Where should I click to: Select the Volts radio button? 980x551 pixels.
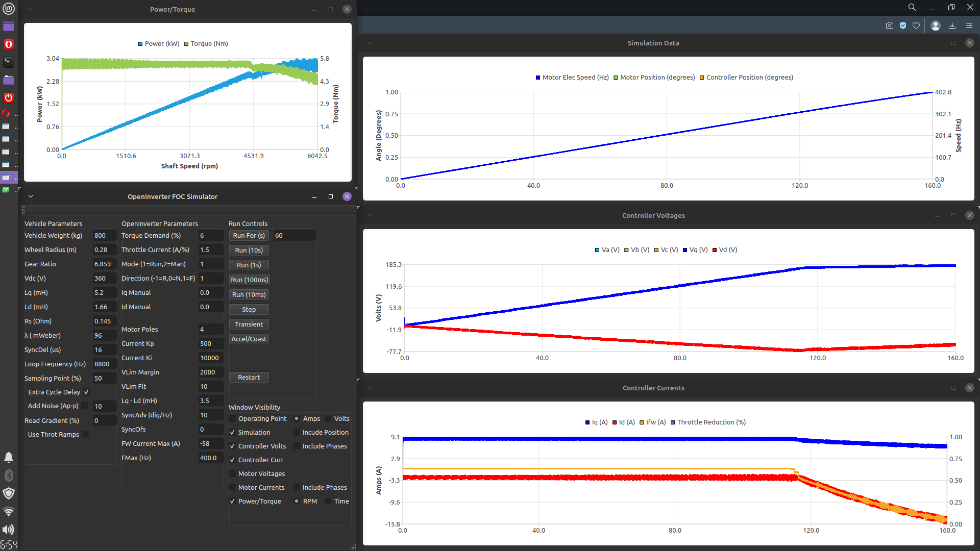(328, 419)
